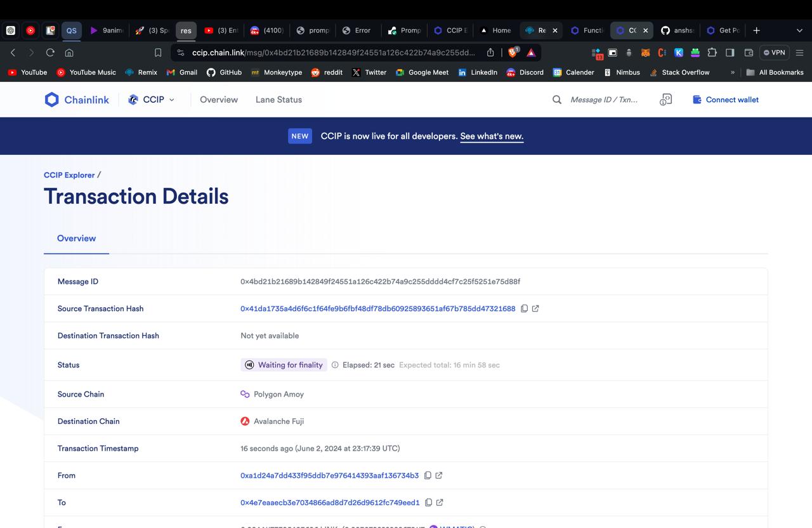The image size is (812, 528).
Task: Open the All Bookmarks folder
Action: tap(775, 72)
